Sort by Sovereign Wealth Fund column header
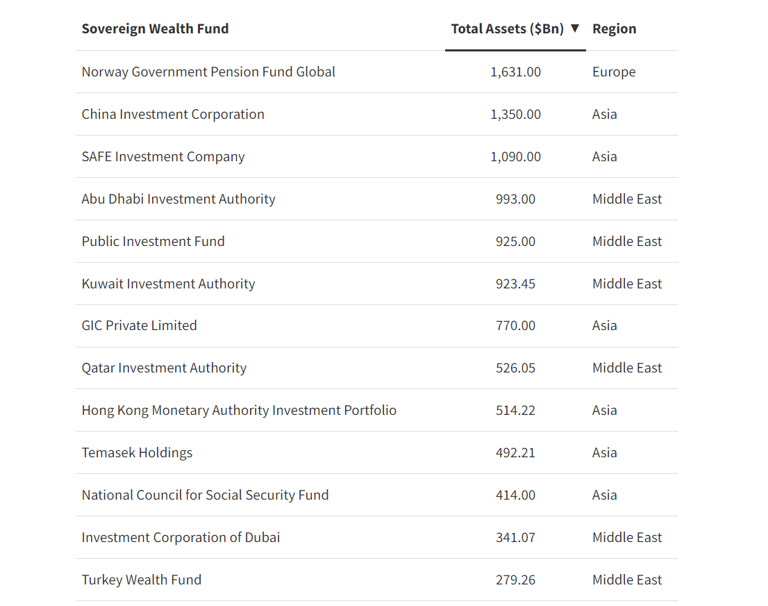768x606 pixels. tap(155, 29)
